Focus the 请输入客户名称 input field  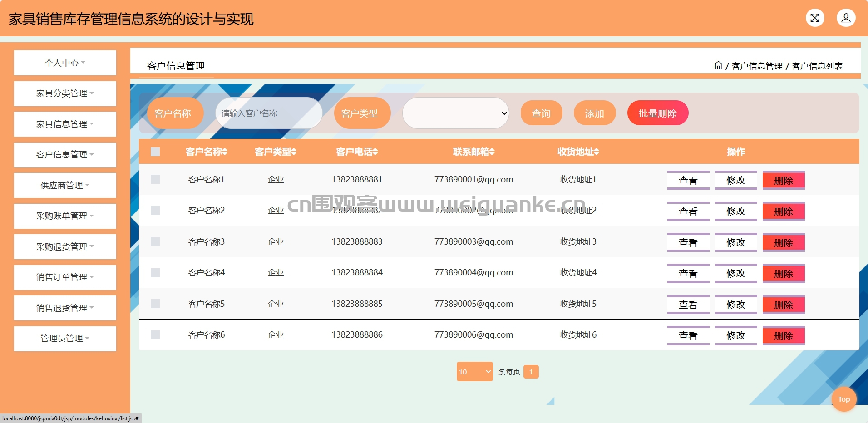point(269,113)
